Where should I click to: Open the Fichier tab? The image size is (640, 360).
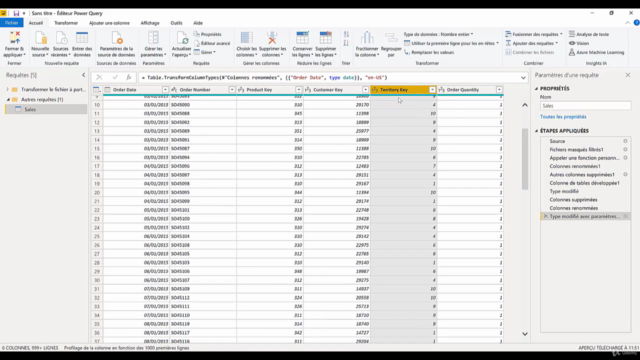11,23
